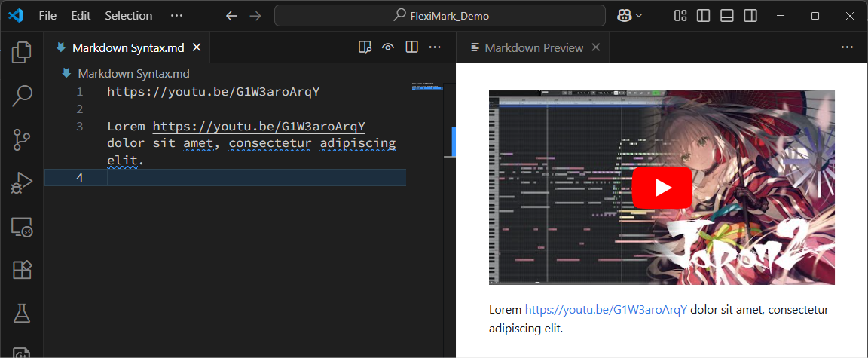Toggle the bottom panel layout button
Screen dimensions: 868x358
[x=726, y=16]
